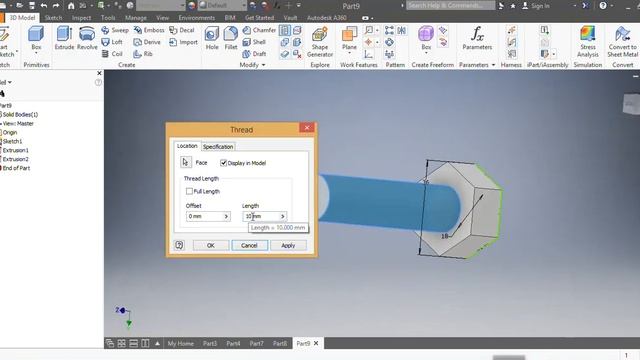This screenshot has height=360, width=640.
Task: Open the material dropdown in title bar
Action: pos(182,6)
